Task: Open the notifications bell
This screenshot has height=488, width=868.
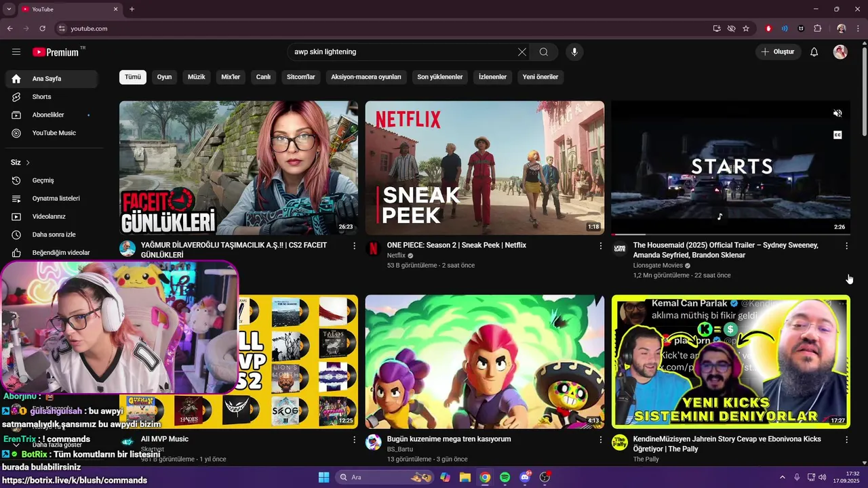Action: (x=814, y=52)
